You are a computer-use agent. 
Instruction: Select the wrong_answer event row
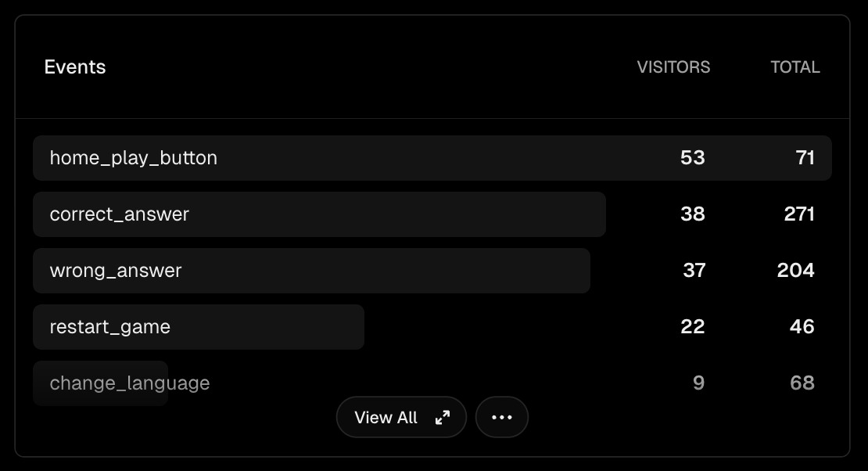116,271
